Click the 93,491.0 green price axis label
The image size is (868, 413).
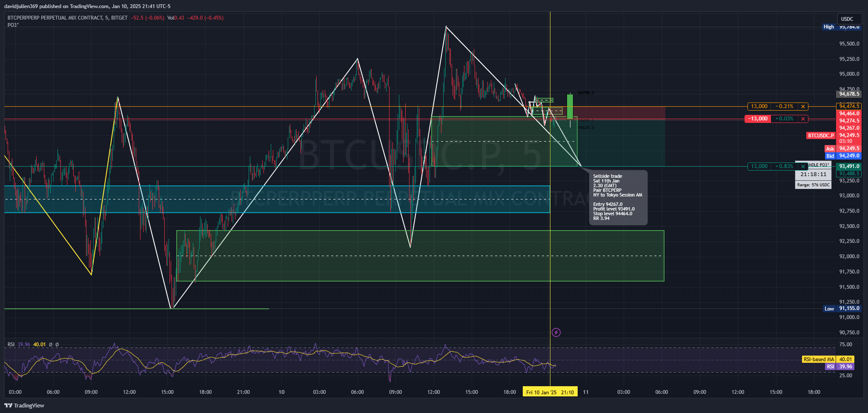tap(849, 166)
